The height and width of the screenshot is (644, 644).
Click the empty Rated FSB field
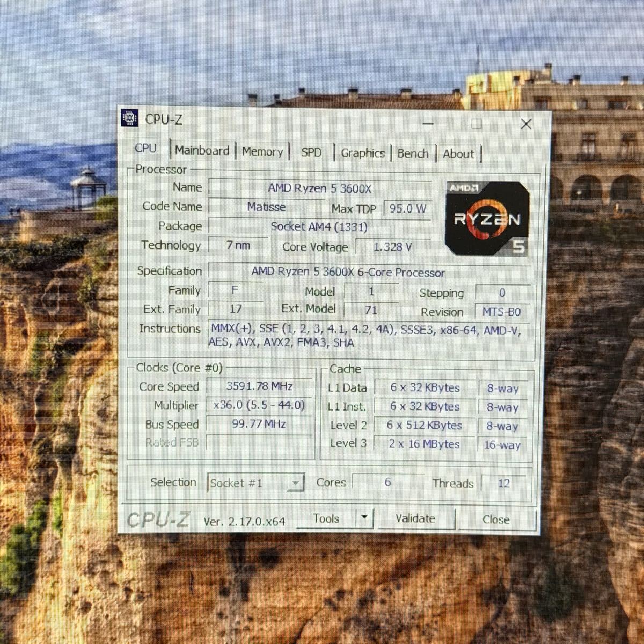pyautogui.click(x=259, y=443)
